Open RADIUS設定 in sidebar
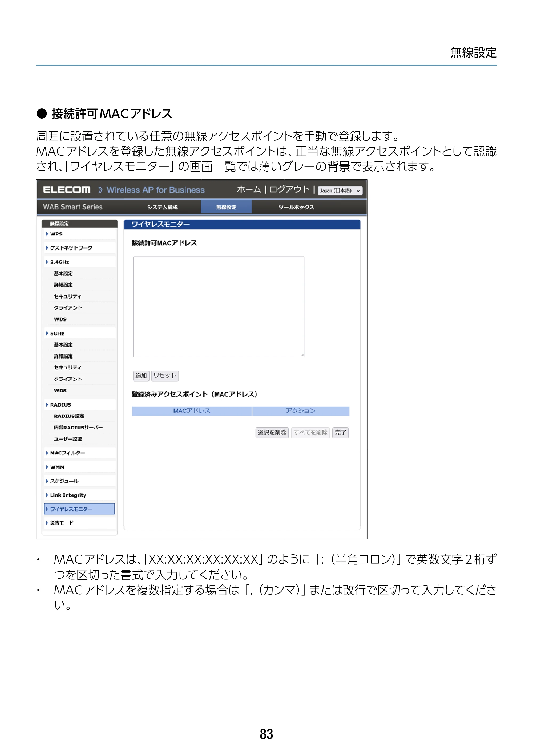This screenshot has height=756, width=533. pyautogui.click(x=69, y=416)
